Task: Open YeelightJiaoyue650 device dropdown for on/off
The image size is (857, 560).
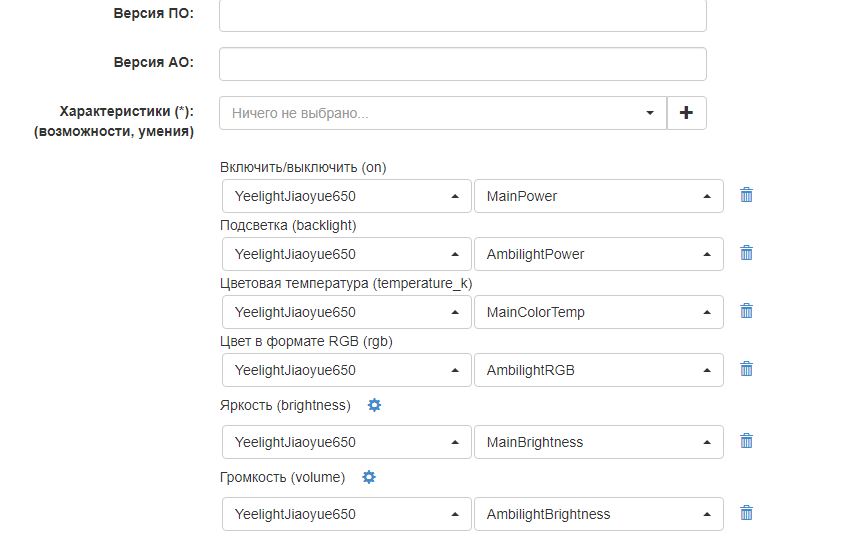Action: coord(345,196)
